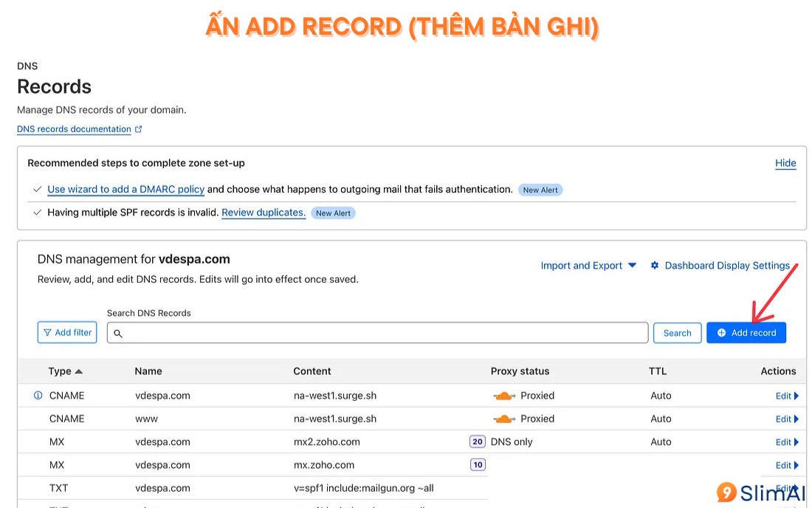Click the info icon on the first CNAME row

pyautogui.click(x=38, y=396)
